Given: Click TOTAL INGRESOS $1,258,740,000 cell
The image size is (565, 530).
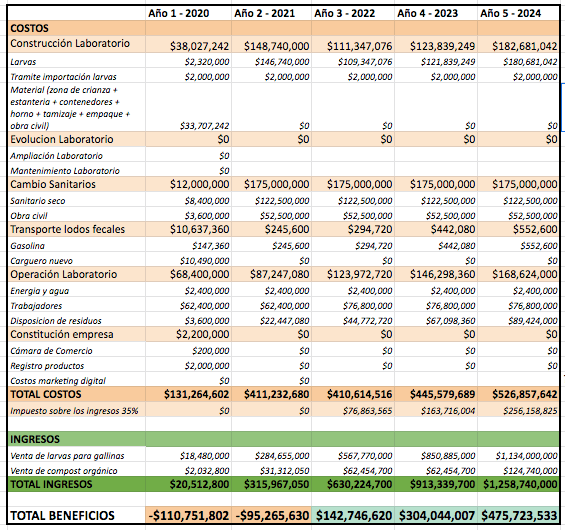Looking at the screenshot, I should pos(519,484).
